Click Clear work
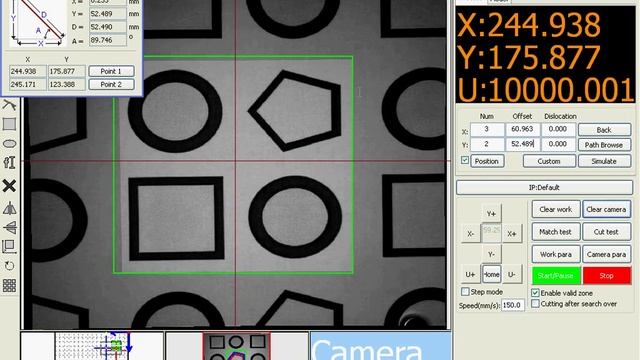 556,209
